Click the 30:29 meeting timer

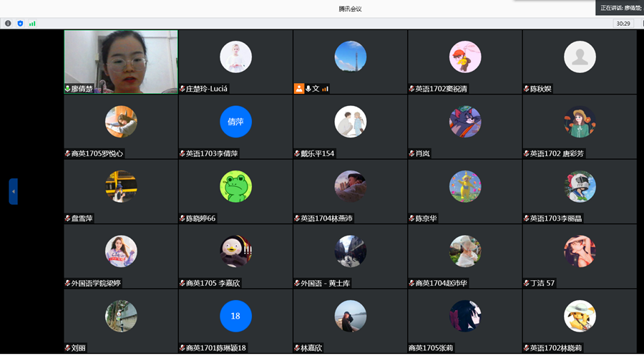point(623,24)
